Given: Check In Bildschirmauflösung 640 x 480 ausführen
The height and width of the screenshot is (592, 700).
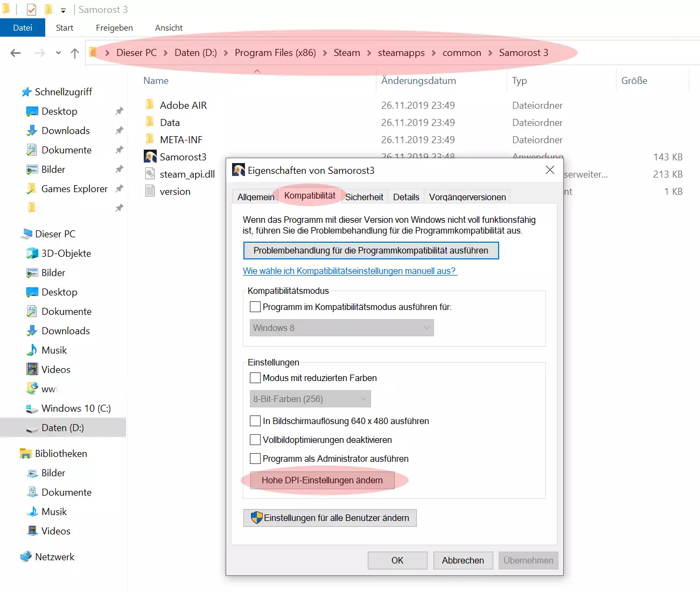Looking at the screenshot, I should coord(255,421).
